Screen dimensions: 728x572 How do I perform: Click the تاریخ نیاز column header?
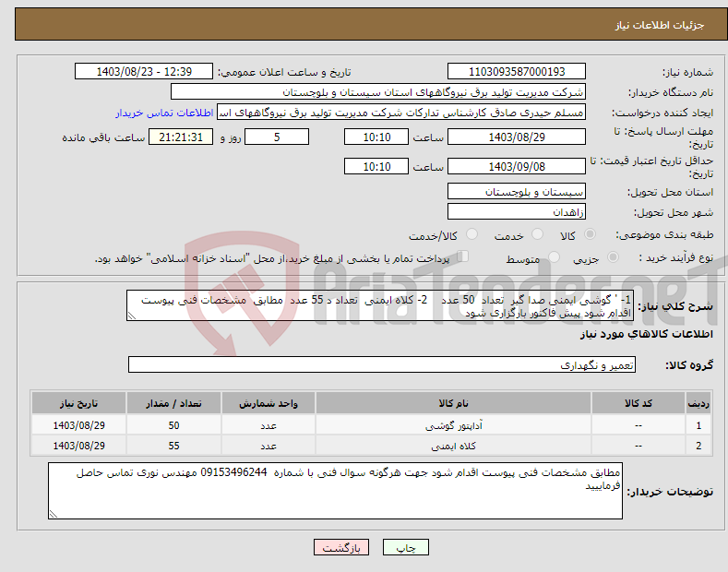(x=79, y=403)
